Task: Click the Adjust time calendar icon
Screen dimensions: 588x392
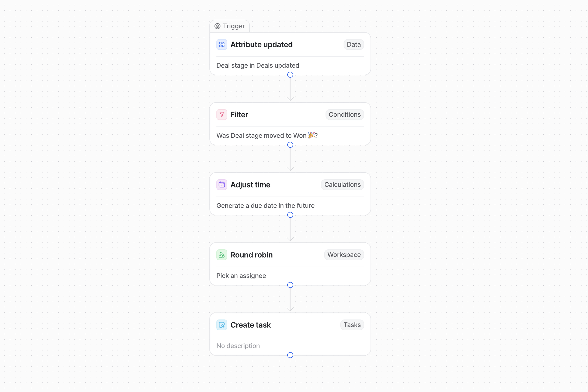Action: tap(222, 185)
